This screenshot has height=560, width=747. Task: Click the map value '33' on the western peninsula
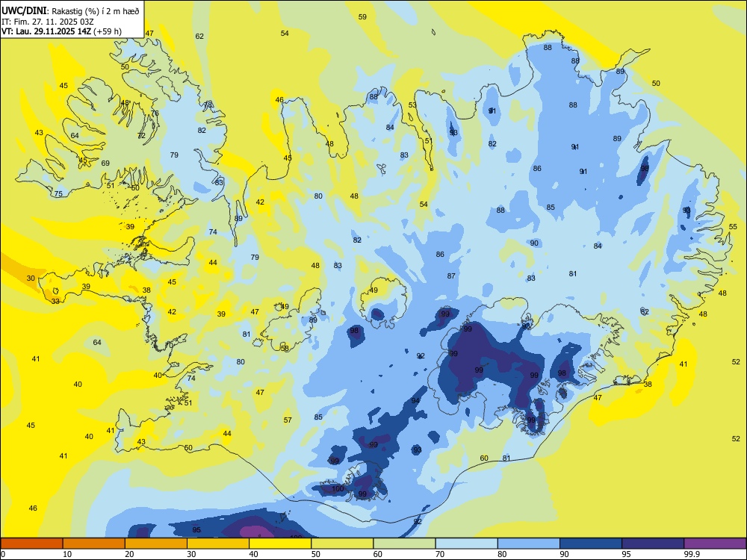tap(56, 301)
